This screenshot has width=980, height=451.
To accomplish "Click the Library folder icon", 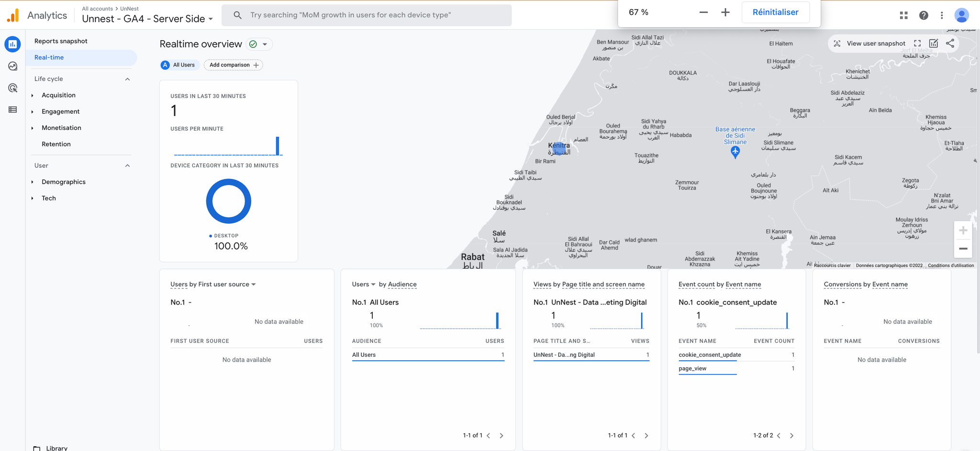I will tap(37, 448).
